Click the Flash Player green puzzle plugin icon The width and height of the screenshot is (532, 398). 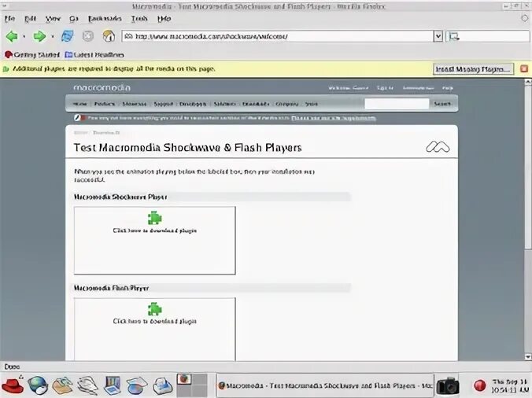(x=155, y=309)
